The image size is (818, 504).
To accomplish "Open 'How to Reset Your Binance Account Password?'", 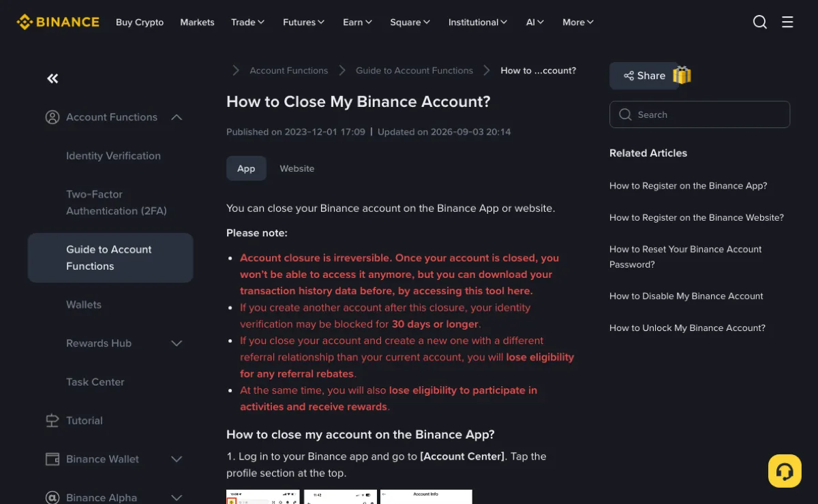I will [686, 257].
